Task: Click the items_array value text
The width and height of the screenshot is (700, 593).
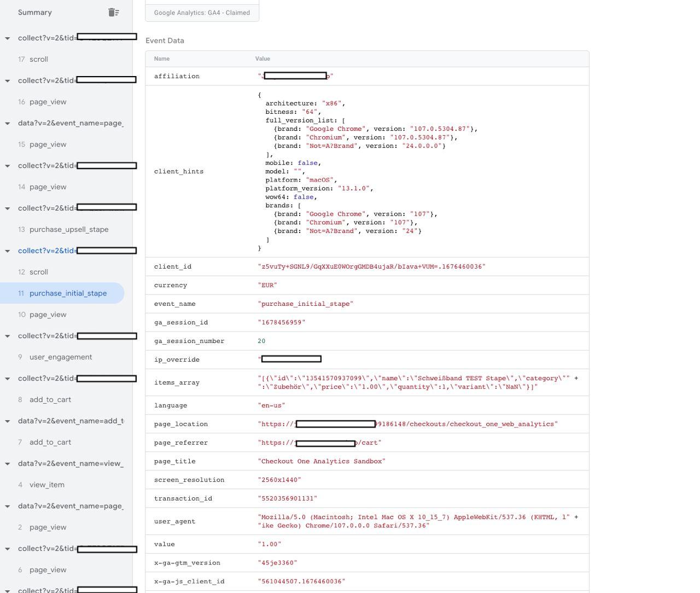Action: point(418,382)
